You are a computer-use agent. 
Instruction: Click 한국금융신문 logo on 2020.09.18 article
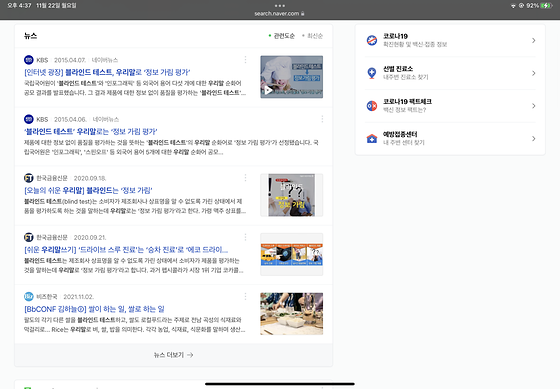pyautogui.click(x=29, y=178)
